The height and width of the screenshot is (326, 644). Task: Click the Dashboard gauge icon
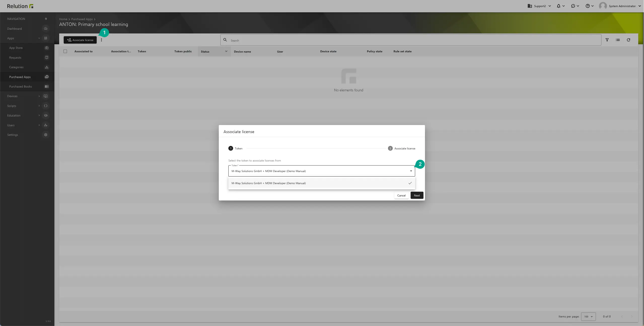[x=46, y=29]
